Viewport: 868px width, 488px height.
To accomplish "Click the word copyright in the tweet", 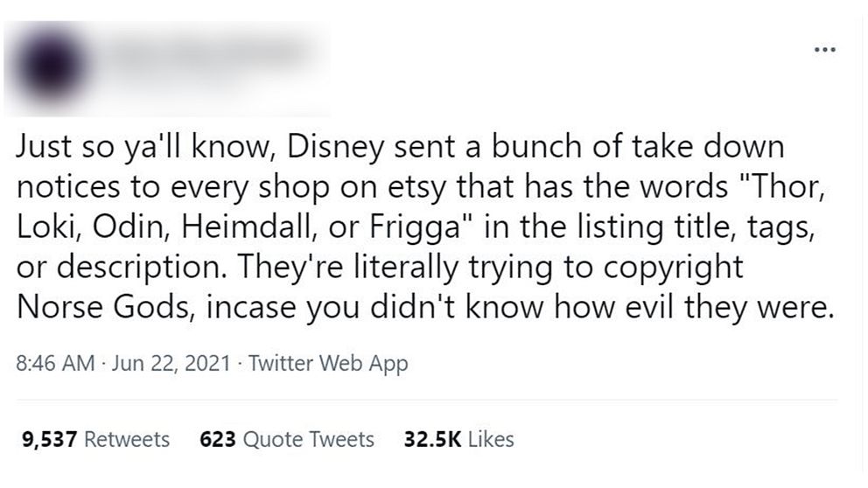I will pos(673,268).
